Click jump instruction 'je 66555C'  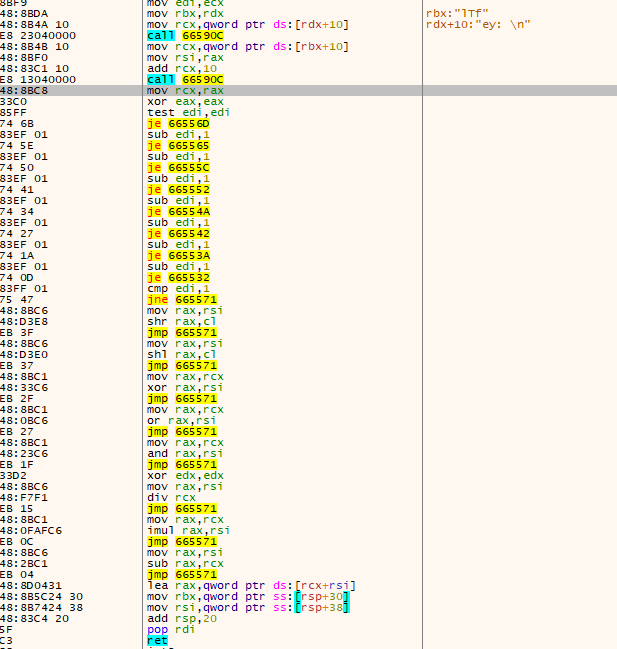(x=178, y=168)
